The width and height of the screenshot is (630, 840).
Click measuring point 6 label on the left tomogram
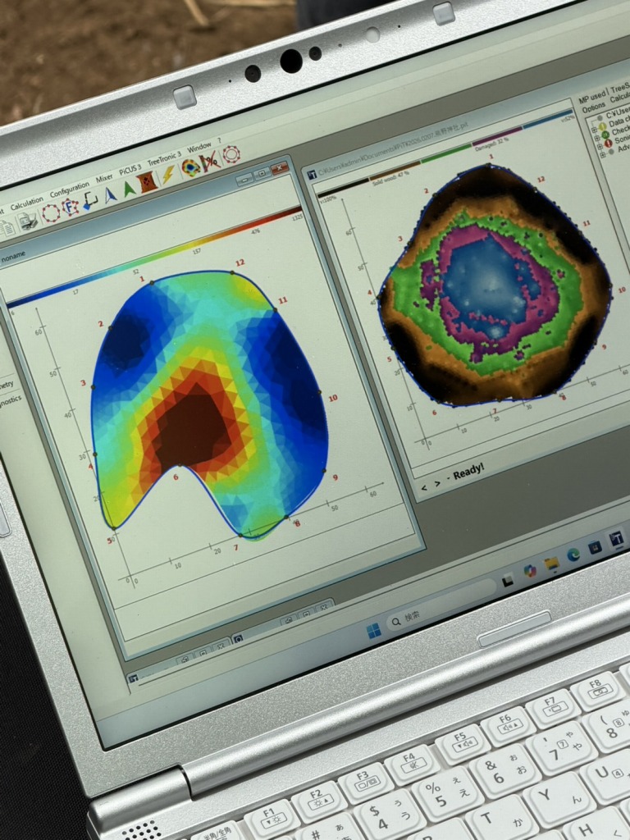click(176, 477)
